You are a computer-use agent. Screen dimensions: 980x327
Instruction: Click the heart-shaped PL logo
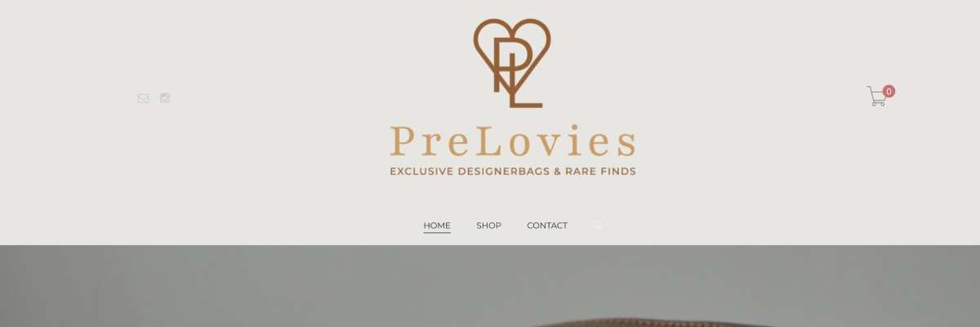pyautogui.click(x=512, y=63)
